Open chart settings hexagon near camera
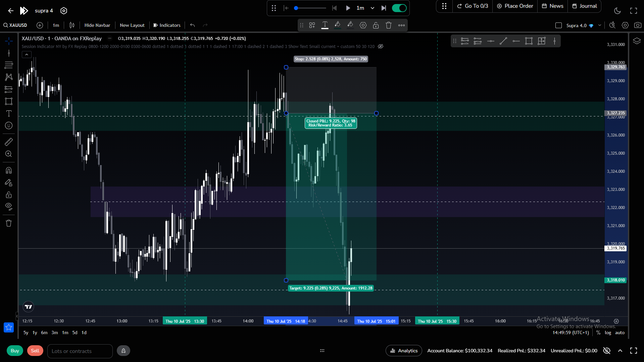This screenshot has height=362, width=644. (625, 25)
